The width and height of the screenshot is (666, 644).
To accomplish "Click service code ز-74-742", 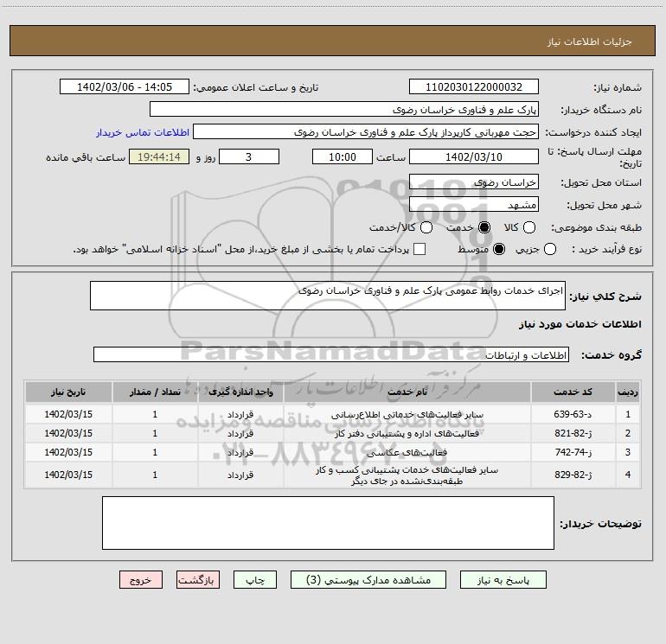I will coord(573,453).
